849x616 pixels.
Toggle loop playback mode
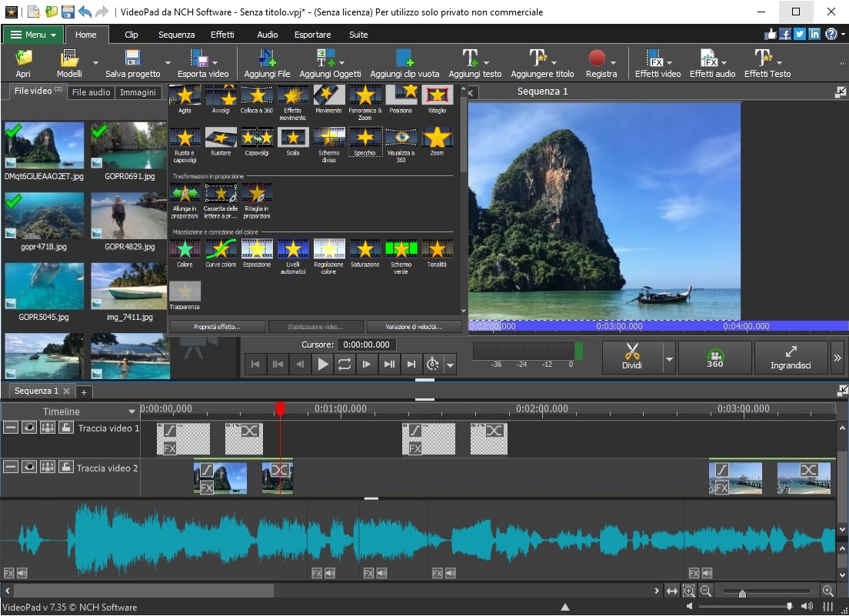point(345,364)
